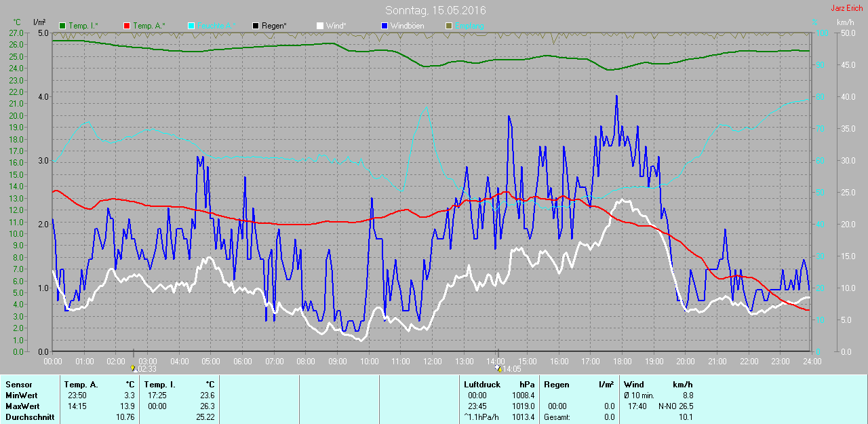Click the 02:33 marker below time axis

[x=146, y=369]
